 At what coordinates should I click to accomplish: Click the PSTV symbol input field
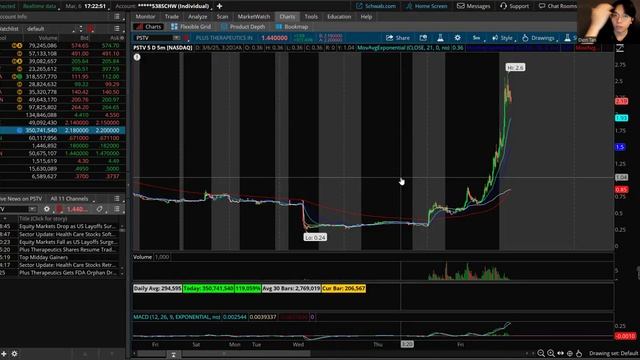pos(153,38)
